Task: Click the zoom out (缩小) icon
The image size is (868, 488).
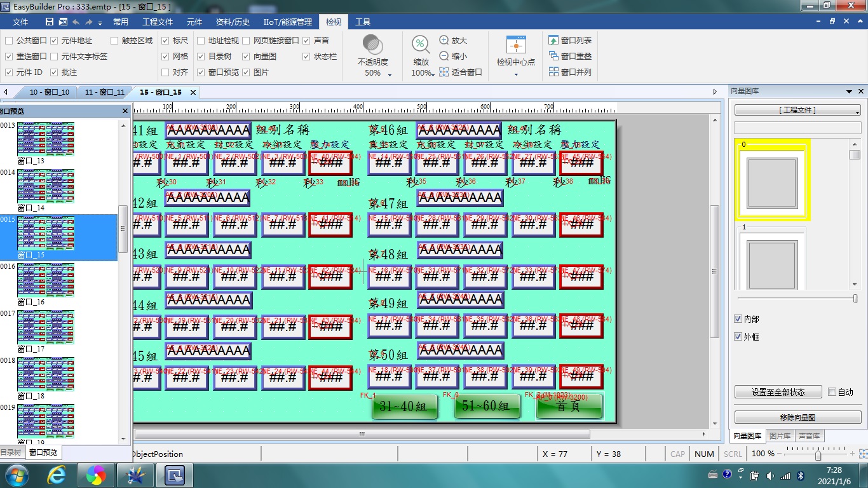Action: point(444,56)
